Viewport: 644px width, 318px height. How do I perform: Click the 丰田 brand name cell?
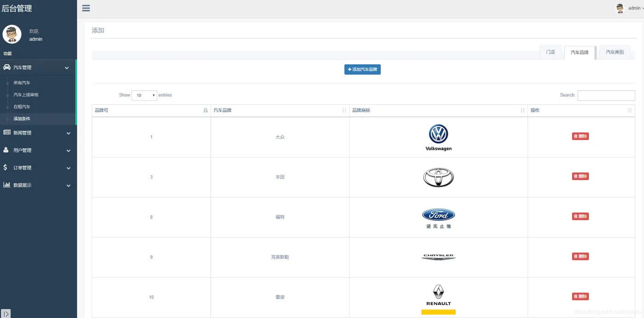280,177
